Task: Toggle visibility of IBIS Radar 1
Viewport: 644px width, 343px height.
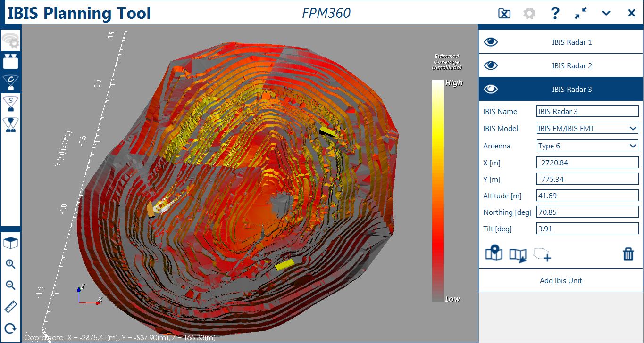Action: [491, 42]
